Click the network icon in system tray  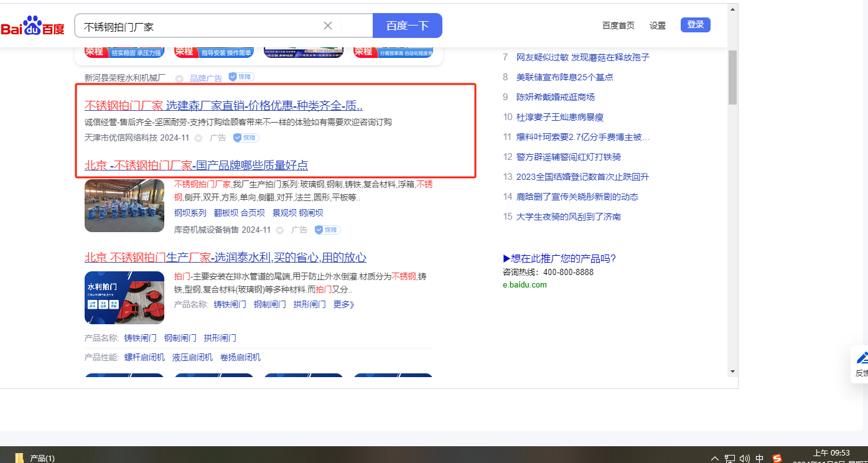point(729,459)
